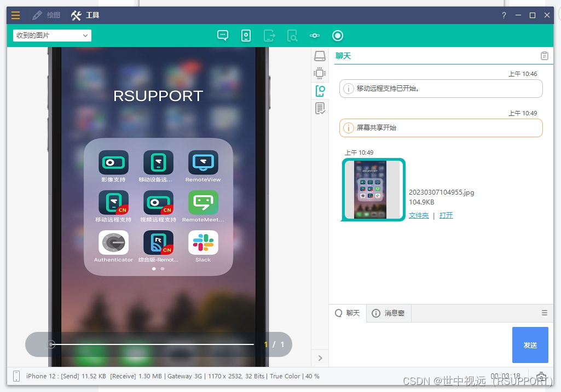
Task: Click the file send toolbar icon
Action: coord(269,36)
